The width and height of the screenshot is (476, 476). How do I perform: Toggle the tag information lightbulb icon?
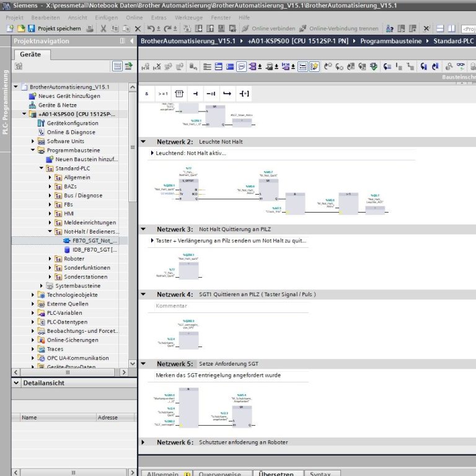[314, 66]
